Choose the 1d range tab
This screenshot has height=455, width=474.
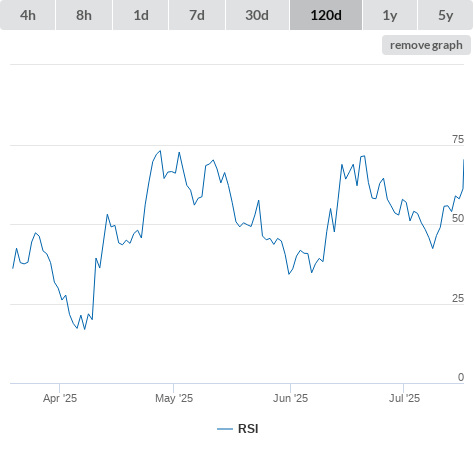(x=141, y=15)
